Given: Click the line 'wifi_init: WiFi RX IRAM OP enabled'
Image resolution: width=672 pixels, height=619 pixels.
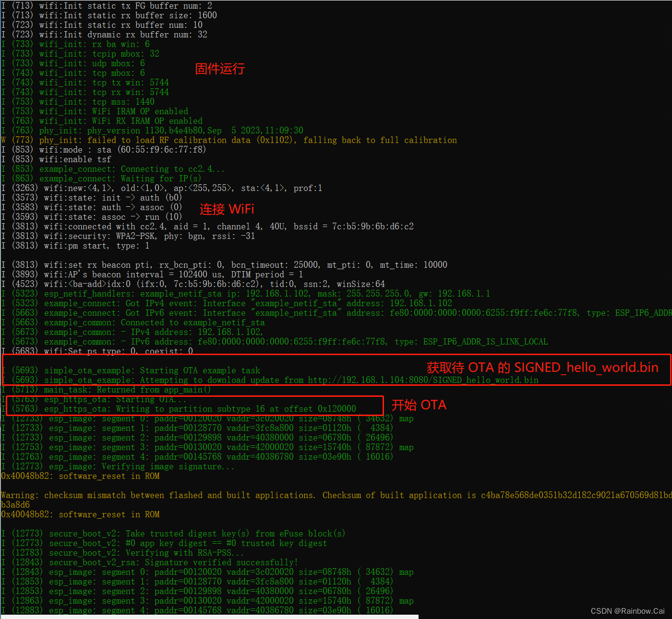Looking at the screenshot, I should 102,121.
